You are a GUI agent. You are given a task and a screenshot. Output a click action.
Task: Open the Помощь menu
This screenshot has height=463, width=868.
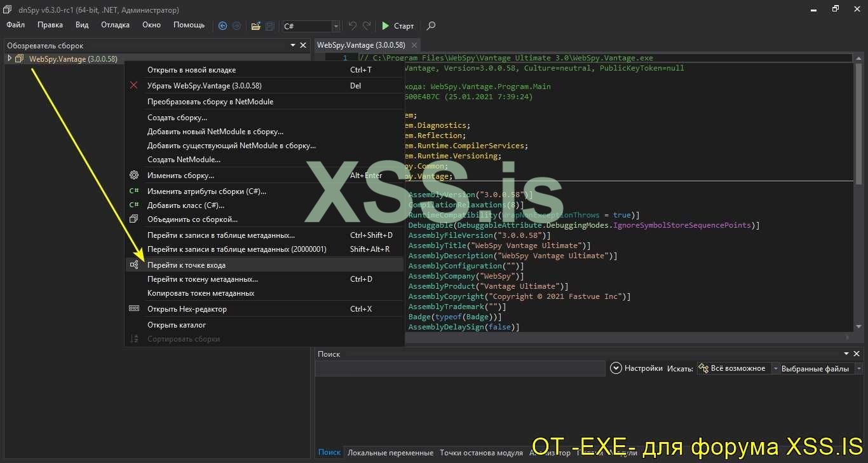click(x=189, y=25)
